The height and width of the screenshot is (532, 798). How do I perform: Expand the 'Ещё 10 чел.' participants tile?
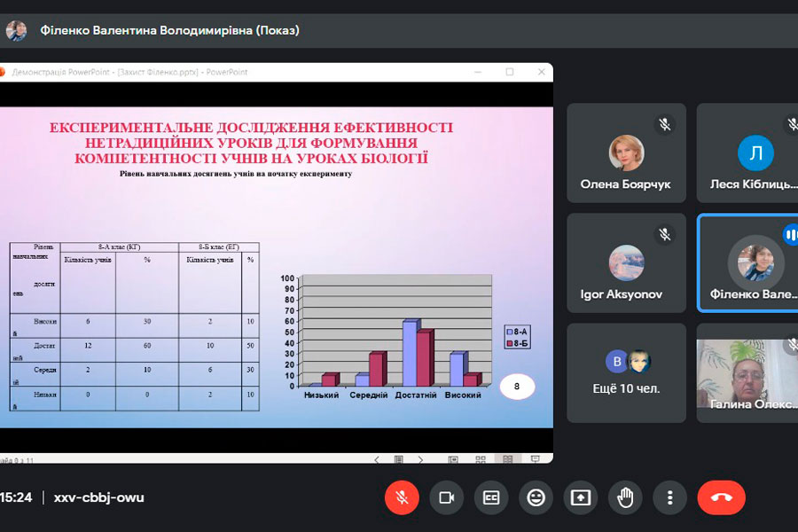tap(626, 372)
